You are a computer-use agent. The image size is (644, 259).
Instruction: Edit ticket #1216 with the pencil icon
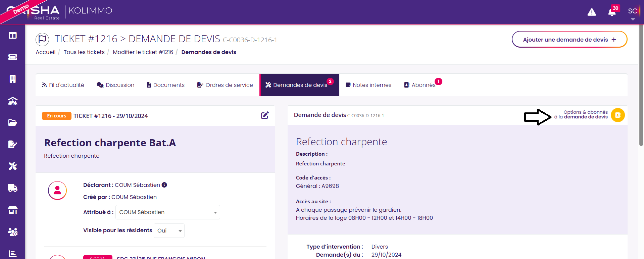265,115
